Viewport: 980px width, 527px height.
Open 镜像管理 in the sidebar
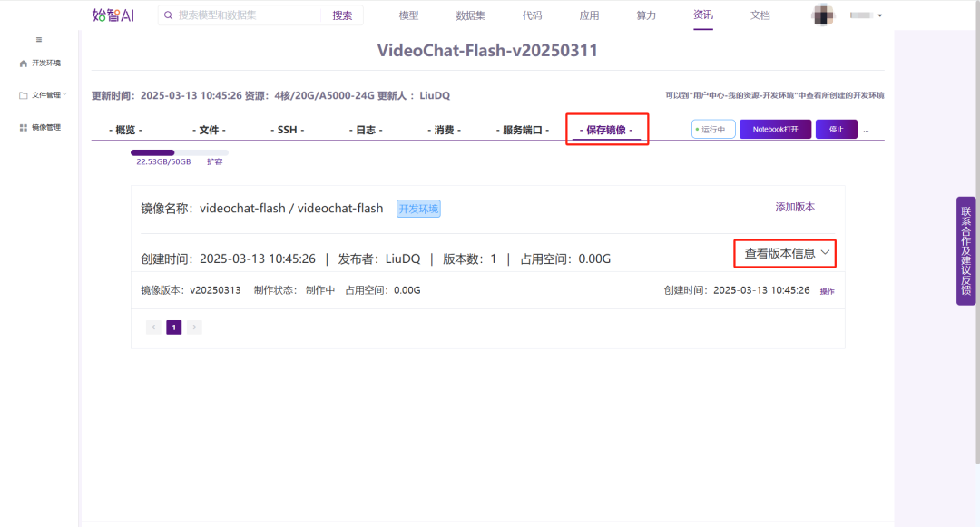pyautogui.click(x=40, y=127)
